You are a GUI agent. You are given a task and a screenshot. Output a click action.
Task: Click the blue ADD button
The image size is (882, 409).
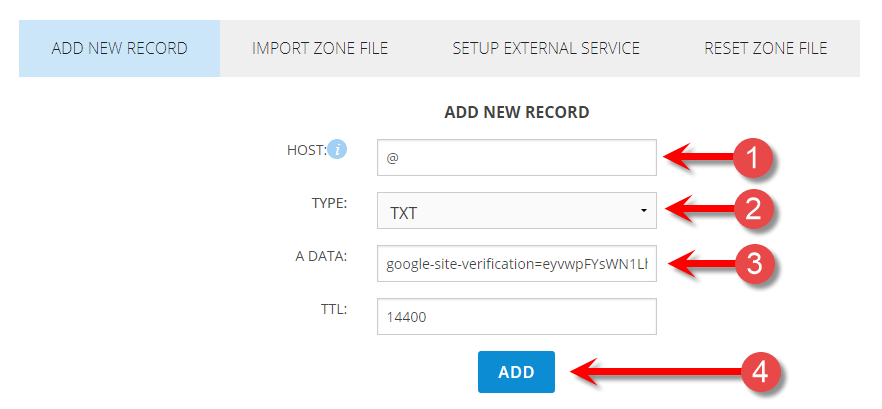tap(516, 372)
